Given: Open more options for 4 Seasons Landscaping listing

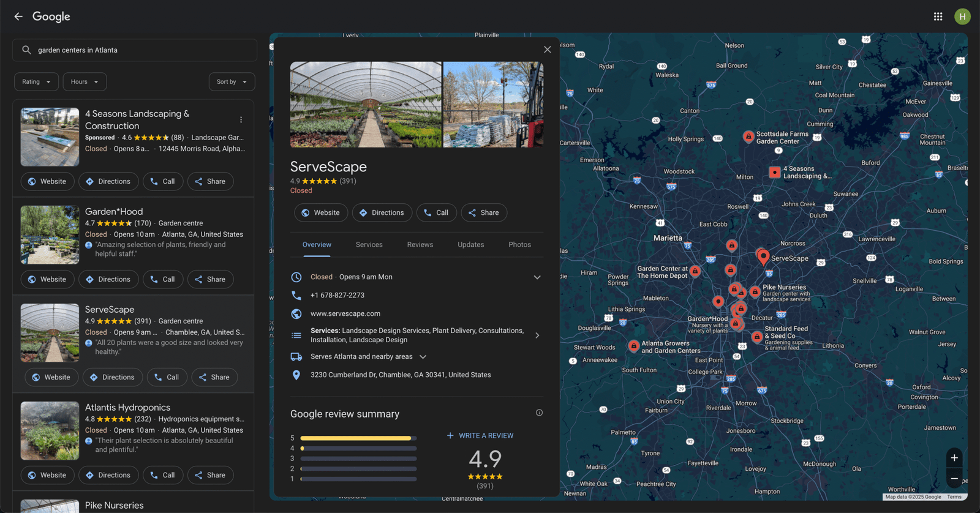Looking at the screenshot, I should (241, 120).
